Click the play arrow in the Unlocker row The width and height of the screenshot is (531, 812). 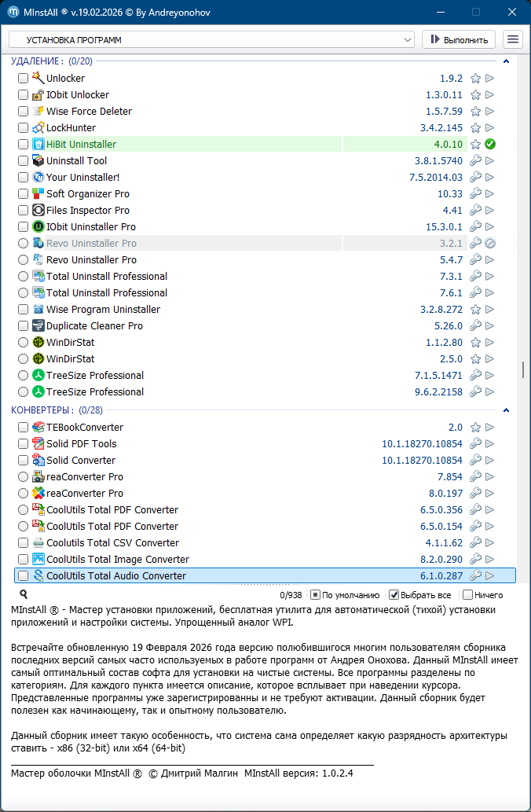click(x=489, y=79)
